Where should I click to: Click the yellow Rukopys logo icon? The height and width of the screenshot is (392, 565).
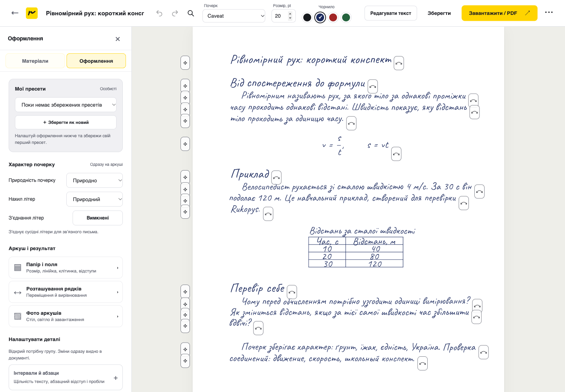[x=32, y=13]
